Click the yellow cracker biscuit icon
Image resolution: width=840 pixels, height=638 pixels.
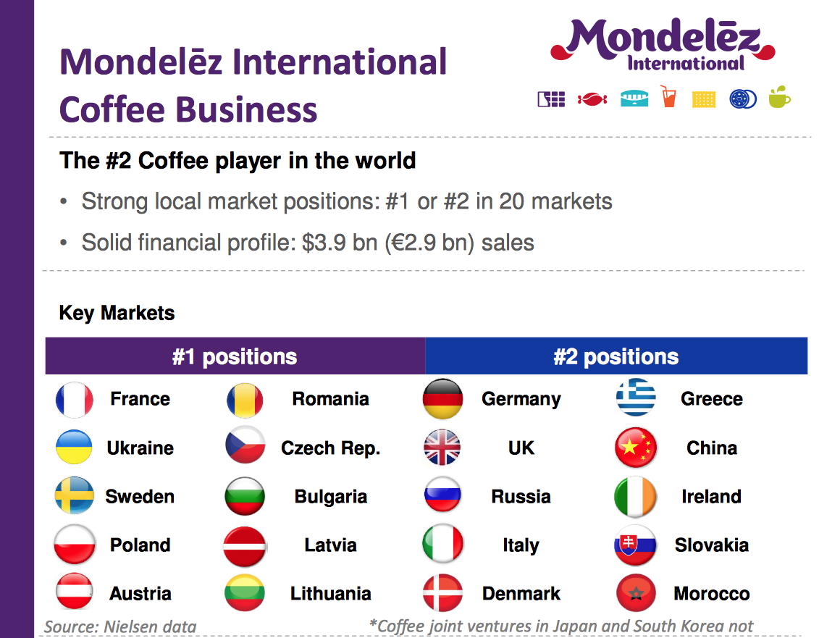(703, 99)
